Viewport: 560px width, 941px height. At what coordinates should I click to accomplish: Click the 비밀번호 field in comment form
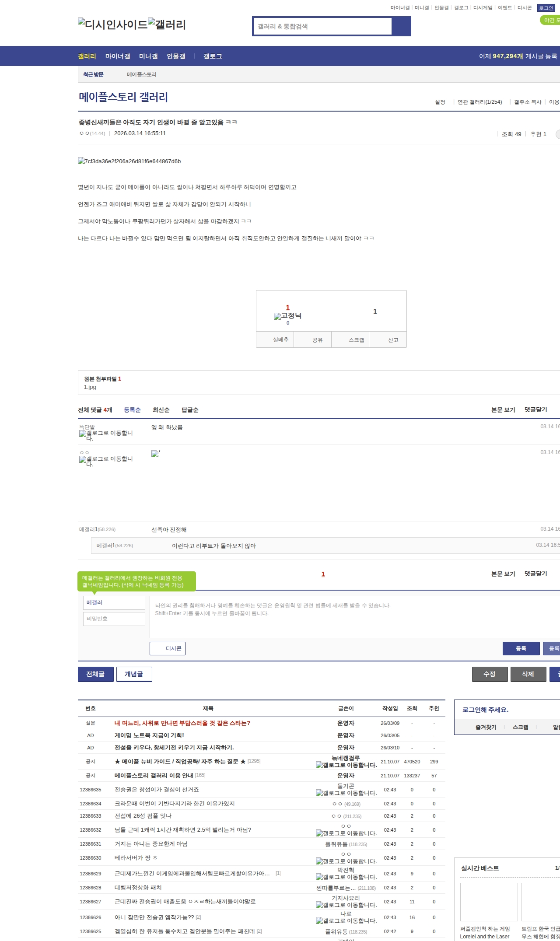pos(114,619)
